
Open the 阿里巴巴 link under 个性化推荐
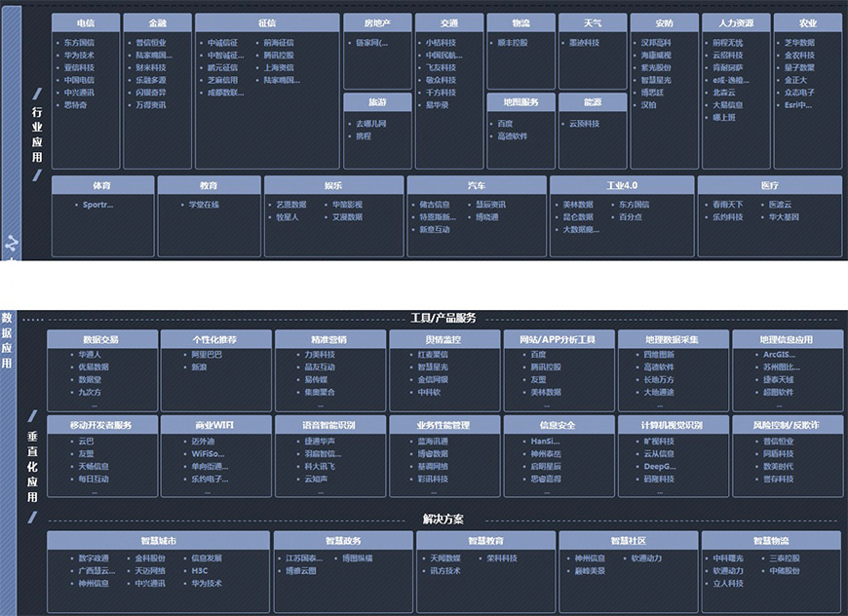206,355
